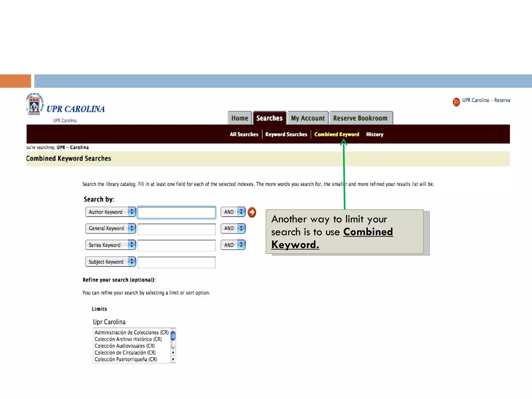Click the UPR Carolina - Reserva link
Image resolution: width=532 pixels, height=399 pixels.
click(x=486, y=100)
